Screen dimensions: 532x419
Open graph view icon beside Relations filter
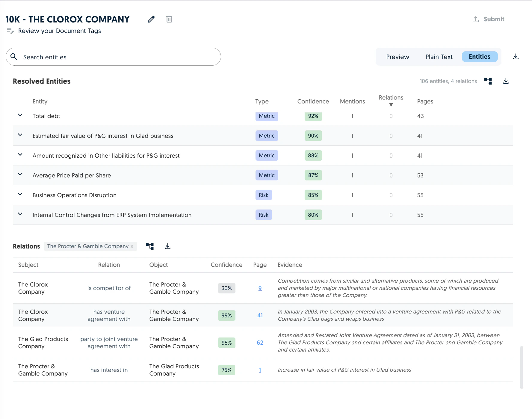[x=150, y=246]
